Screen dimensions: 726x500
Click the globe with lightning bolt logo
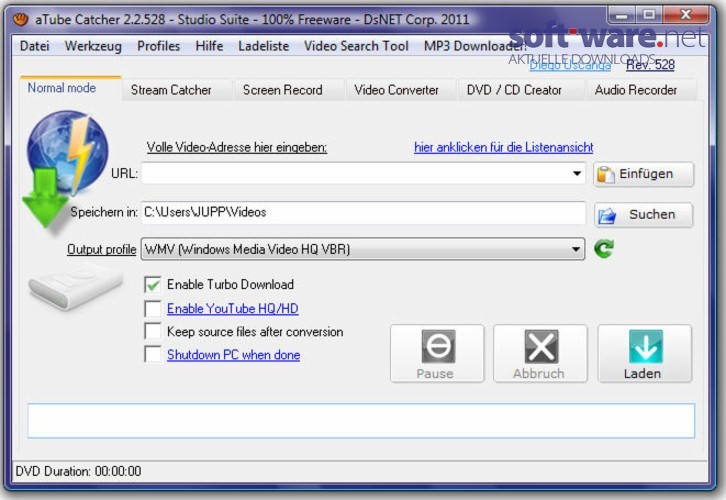pos(67,151)
